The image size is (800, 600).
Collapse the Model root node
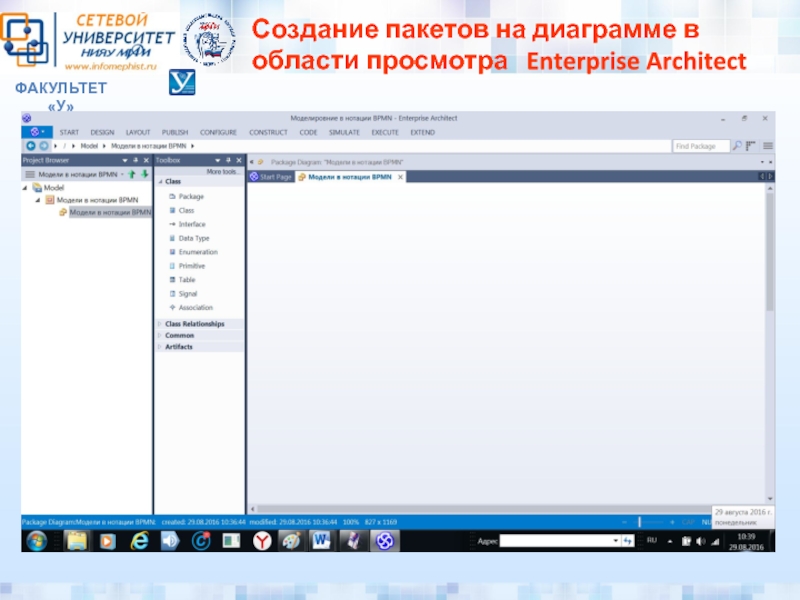point(25,187)
